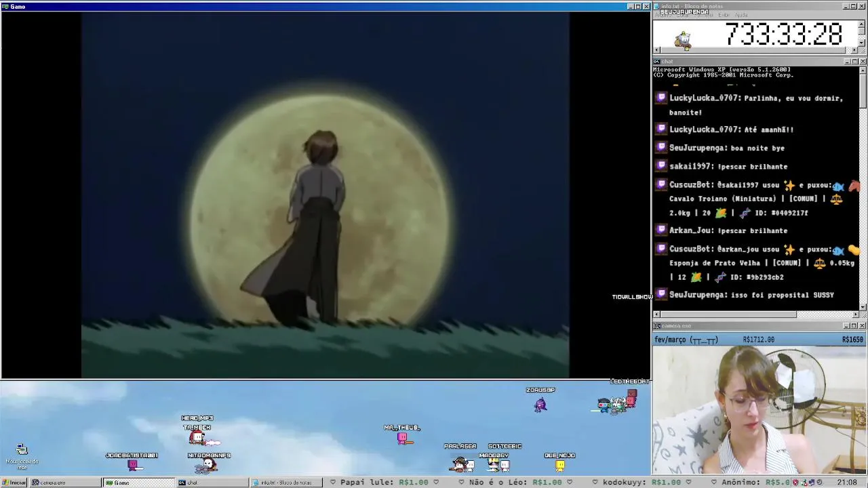Click the username sakai1997 in chat
Image resolution: width=868 pixels, height=488 pixels.
click(691, 166)
